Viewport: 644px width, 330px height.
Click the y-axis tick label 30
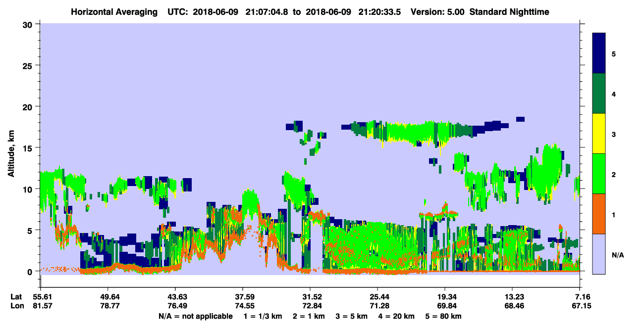tap(29, 24)
